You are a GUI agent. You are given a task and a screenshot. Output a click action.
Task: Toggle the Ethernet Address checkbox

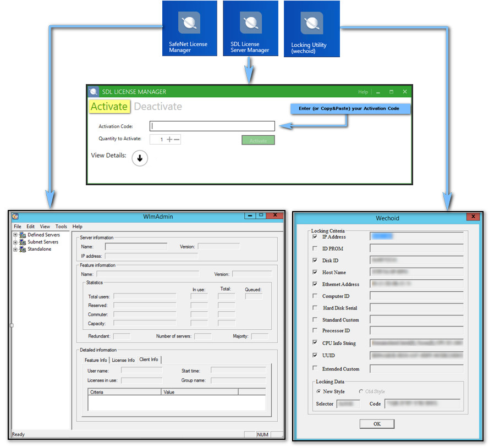[315, 284]
